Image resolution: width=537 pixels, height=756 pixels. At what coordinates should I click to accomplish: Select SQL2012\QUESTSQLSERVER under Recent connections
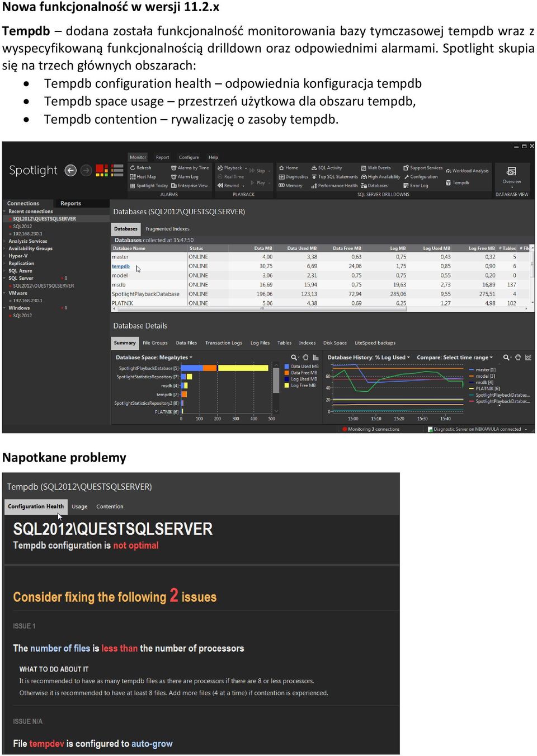(44, 219)
